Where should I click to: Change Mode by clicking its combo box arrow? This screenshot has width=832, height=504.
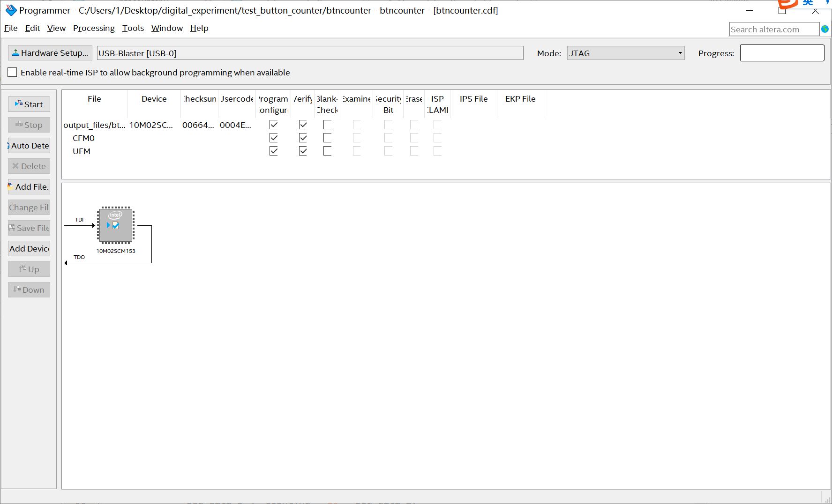tap(680, 53)
